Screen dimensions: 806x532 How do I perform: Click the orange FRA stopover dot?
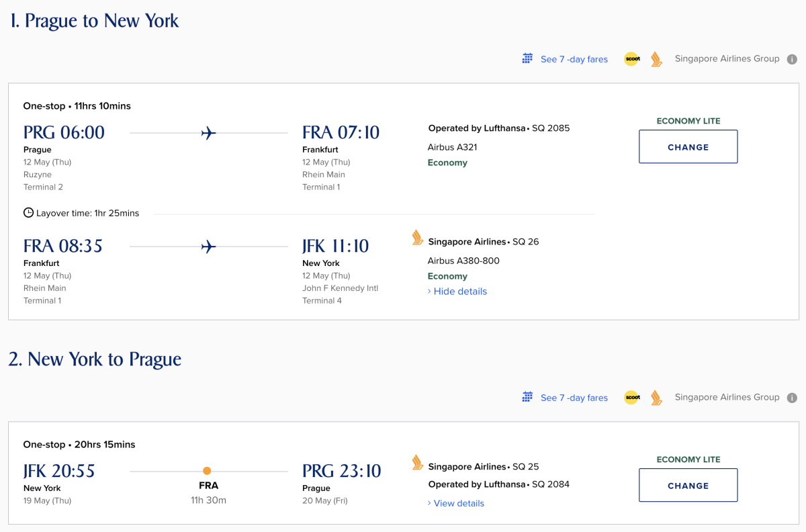pyautogui.click(x=207, y=471)
